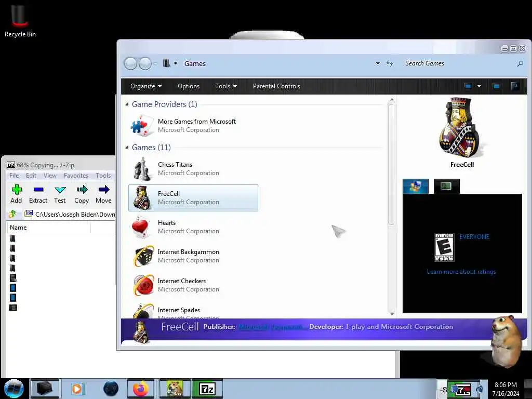Click the help icon in Games toolbar
532x399 pixels.
(515, 86)
